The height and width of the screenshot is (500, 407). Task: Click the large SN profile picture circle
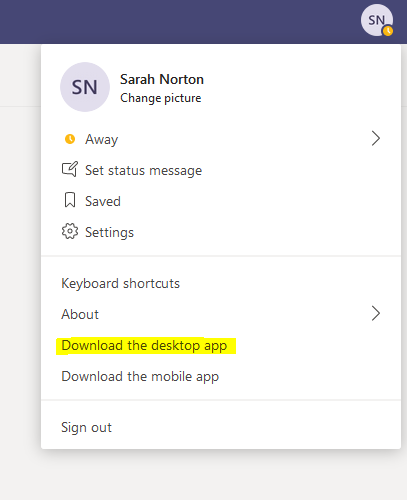click(85, 87)
